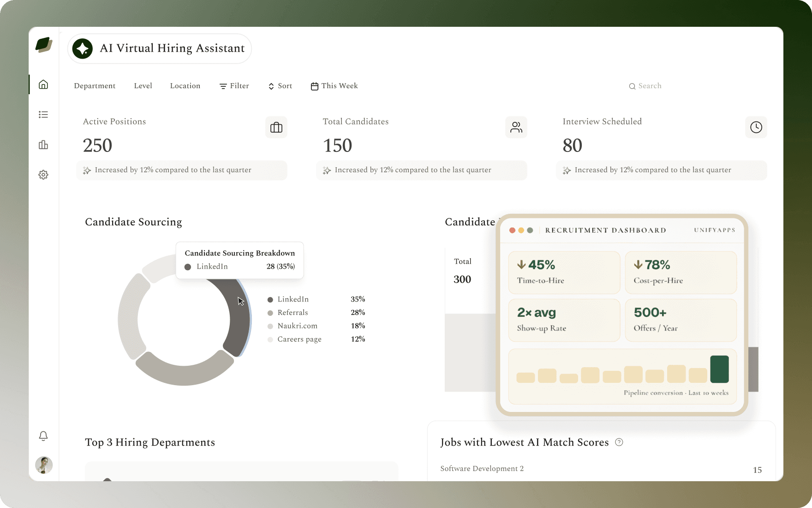Click the Total 300 value
The height and width of the screenshot is (508, 812).
click(x=462, y=279)
